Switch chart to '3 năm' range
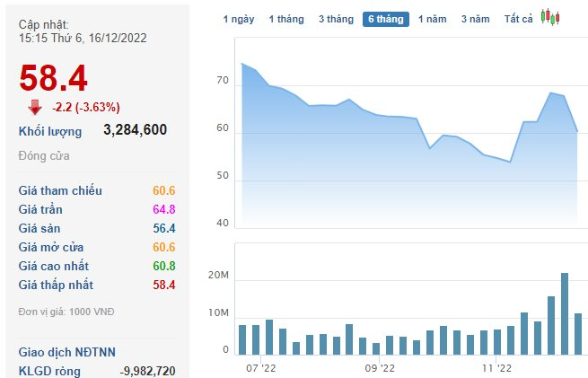This screenshot has height=378, width=588. pos(476,19)
